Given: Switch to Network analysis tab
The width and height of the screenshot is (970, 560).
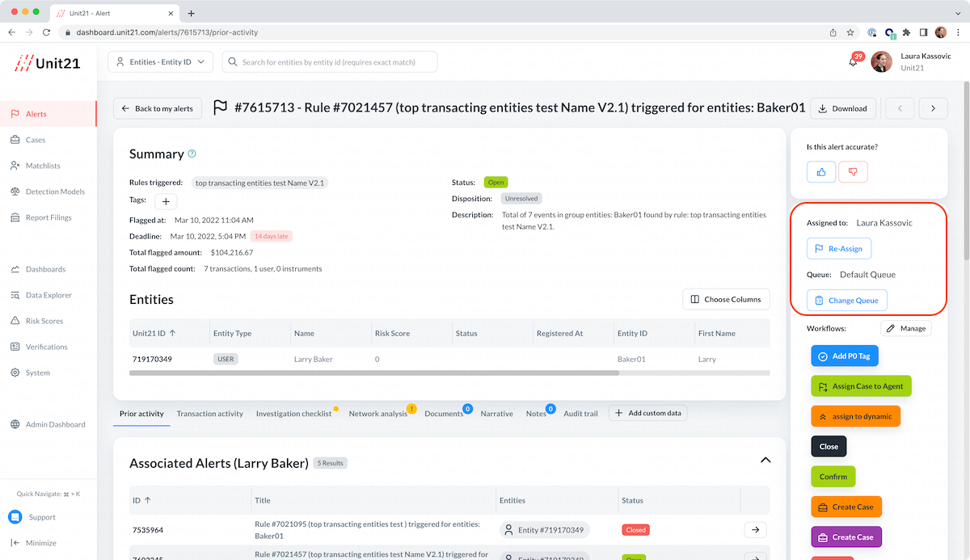Looking at the screenshot, I should pos(378,413).
